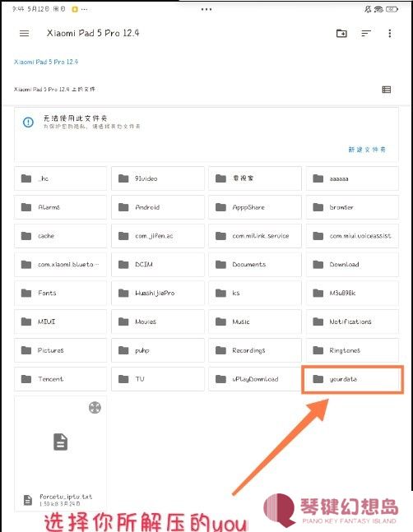The height and width of the screenshot is (532, 413).
Task: Click the blue new folder link in banner
Action: tap(367, 150)
